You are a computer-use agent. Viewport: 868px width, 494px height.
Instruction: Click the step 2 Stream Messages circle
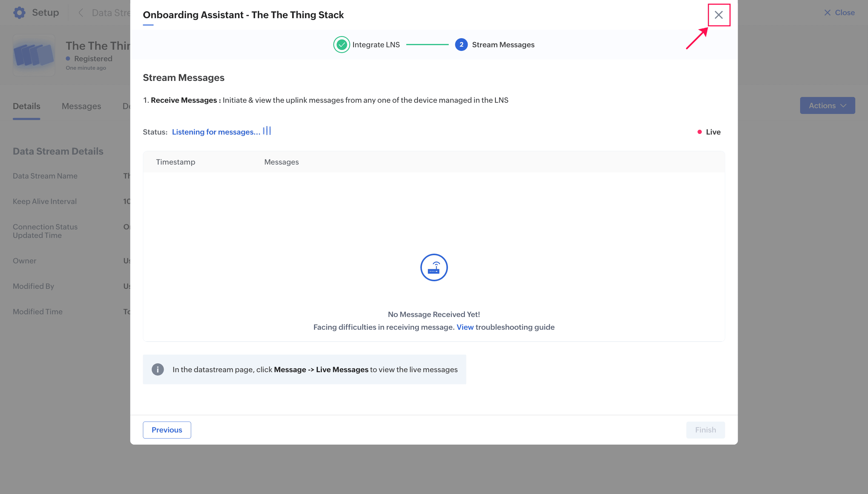461,45
